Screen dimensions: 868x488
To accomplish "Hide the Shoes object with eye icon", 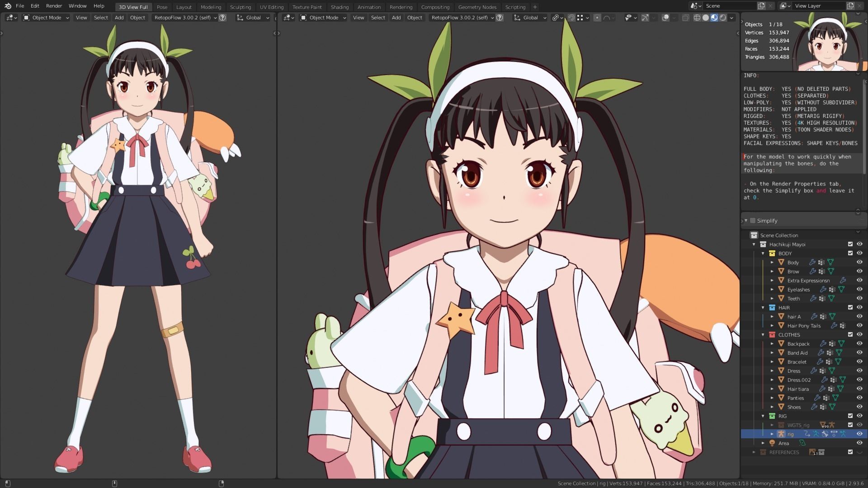I will pyautogui.click(x=859, y=407).
